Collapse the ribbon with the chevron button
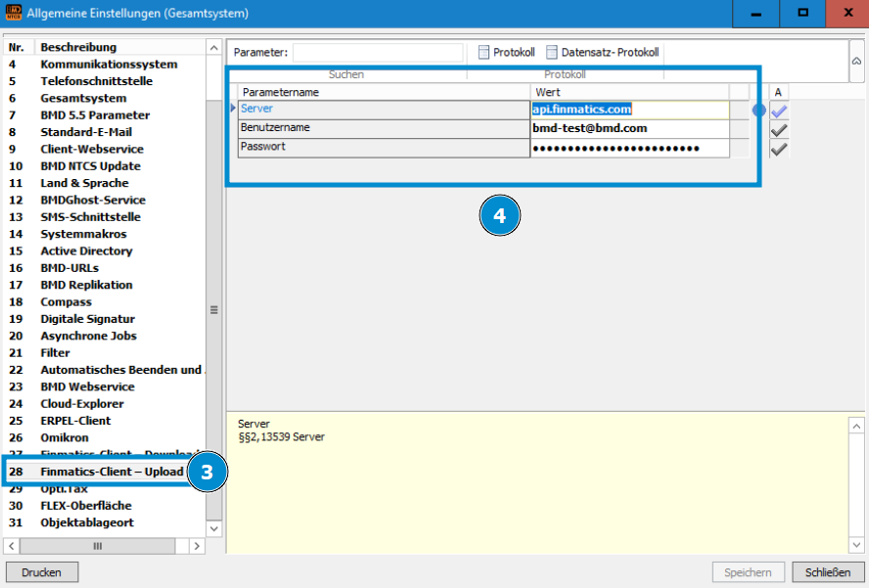869x588 pixels. coord(857,61)
